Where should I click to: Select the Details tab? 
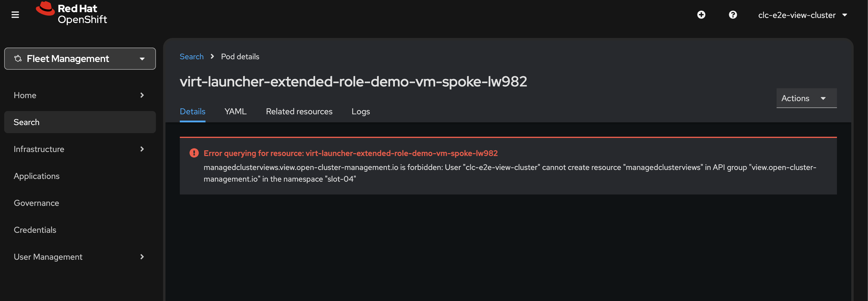click(192, 111)
